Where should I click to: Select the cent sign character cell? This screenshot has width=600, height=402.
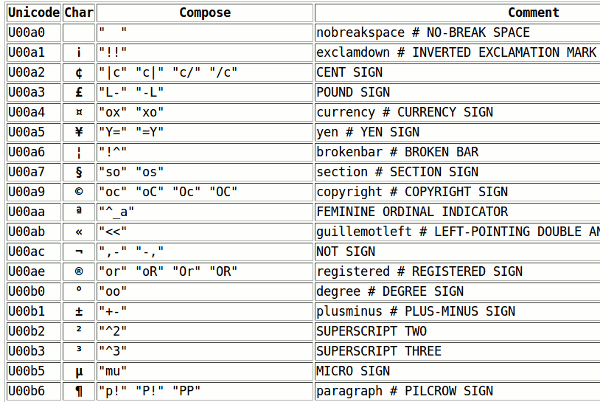(x=79, y=72)
